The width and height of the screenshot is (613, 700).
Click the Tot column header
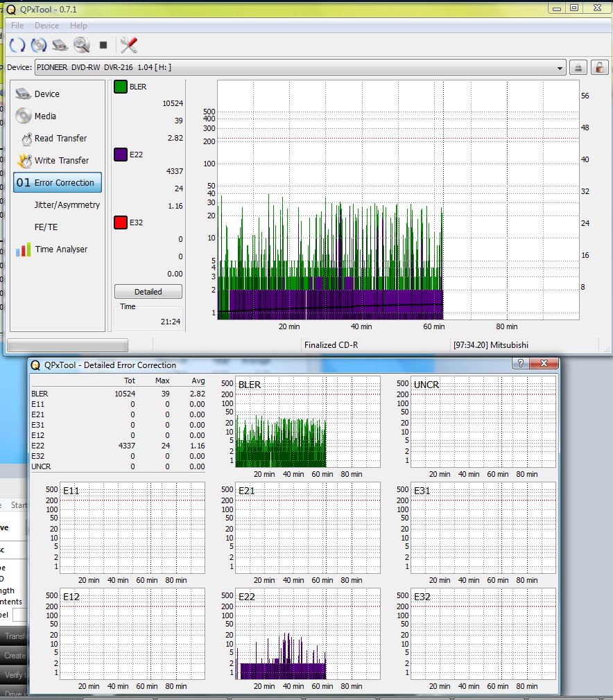click(130, 380)
